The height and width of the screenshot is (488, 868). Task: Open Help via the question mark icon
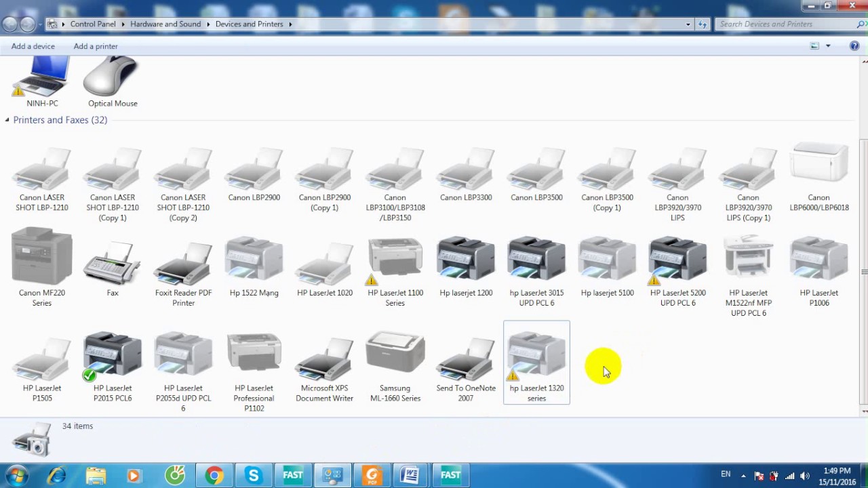click(854, 45)
